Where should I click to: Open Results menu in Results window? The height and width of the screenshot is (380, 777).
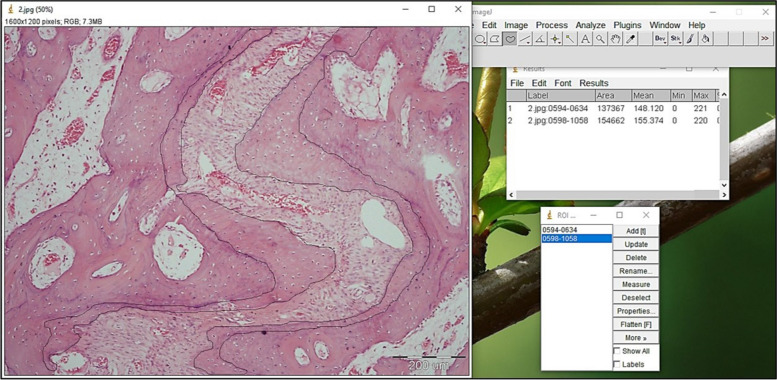pyautogui.click(x=594, y=83)
